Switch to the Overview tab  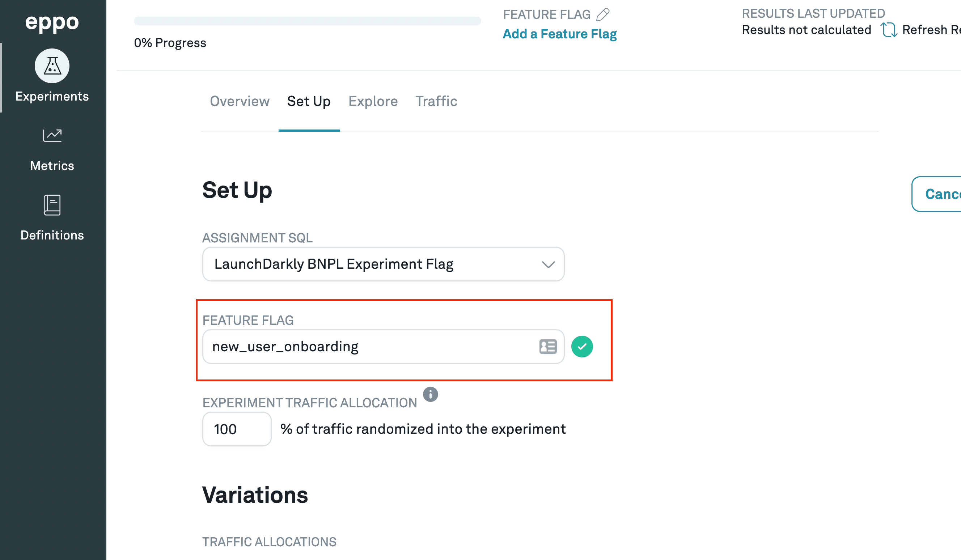click(240, 101)
